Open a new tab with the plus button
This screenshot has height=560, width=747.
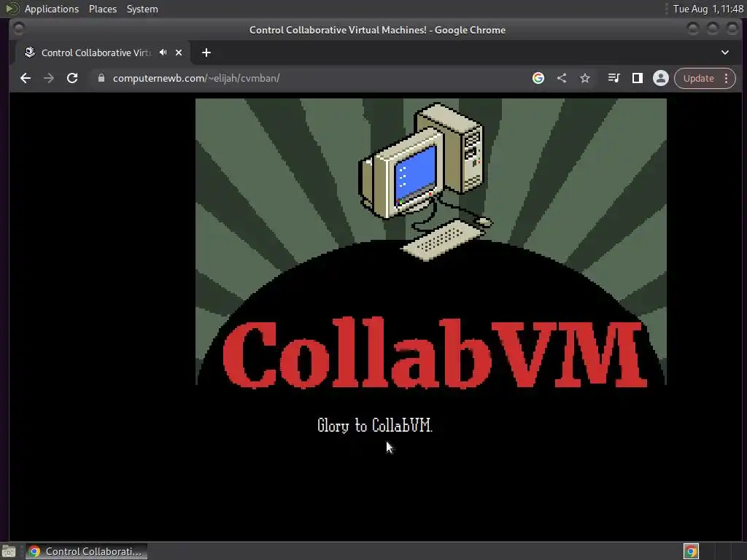click(206, 52)
